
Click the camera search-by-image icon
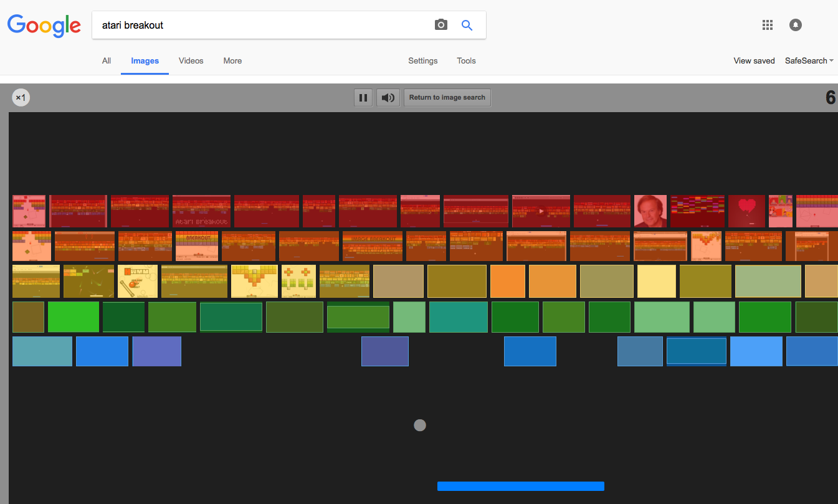tap(441, 25)
